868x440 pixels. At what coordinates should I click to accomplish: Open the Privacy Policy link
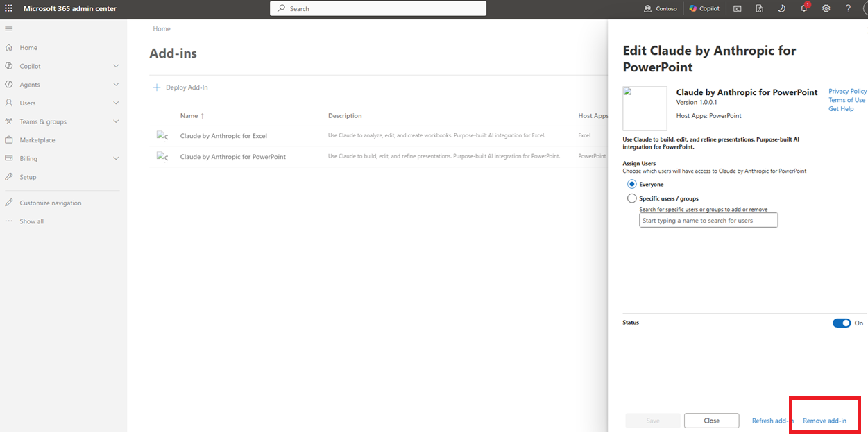(x=847, y=91)
